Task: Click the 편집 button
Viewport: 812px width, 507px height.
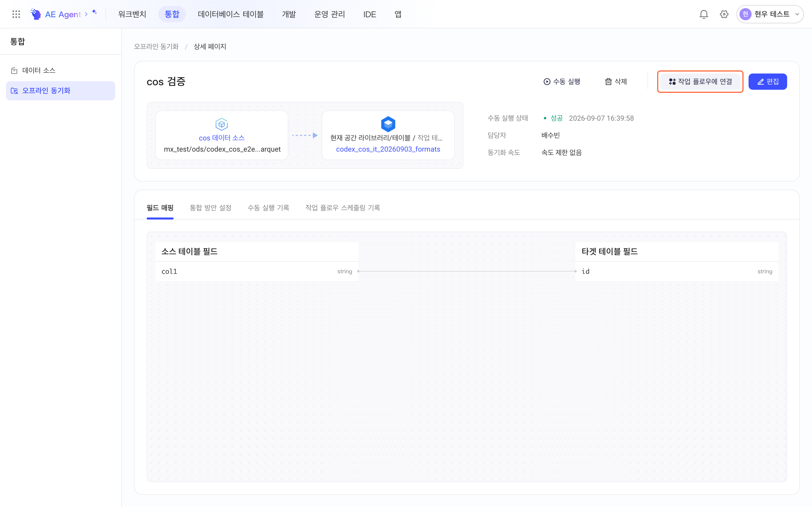Action: [x=767, y=81]
